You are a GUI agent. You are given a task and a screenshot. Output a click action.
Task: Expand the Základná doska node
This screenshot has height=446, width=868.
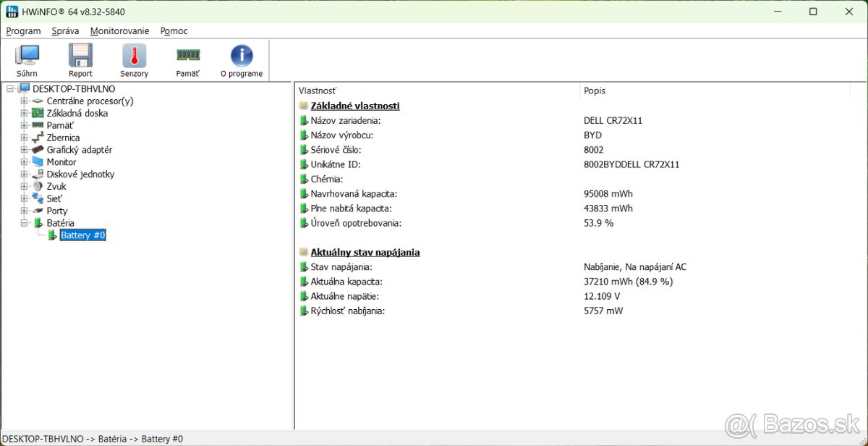tap(23, 113)
